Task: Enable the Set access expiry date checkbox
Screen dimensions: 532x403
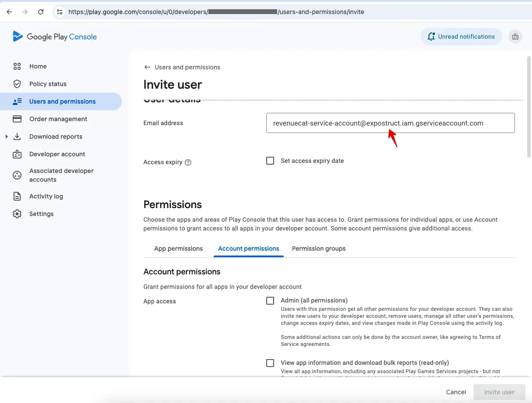Action: [270, 161]
